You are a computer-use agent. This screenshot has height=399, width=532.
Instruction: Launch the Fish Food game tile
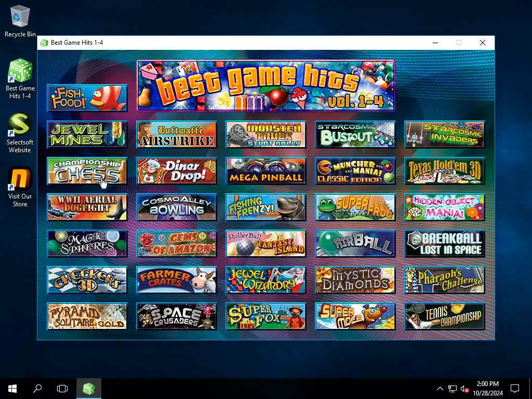pos(87,98)
